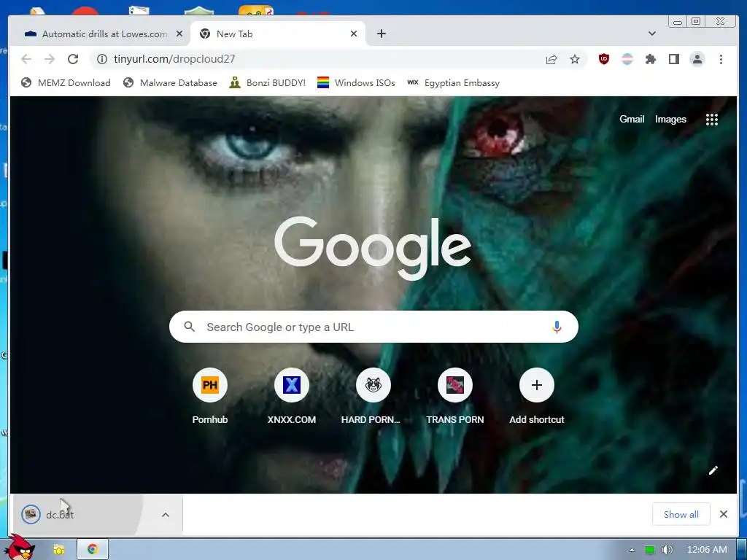Open Google Images link
The image size is (747, 560).
pyautogui.click(x=670, y=119)
